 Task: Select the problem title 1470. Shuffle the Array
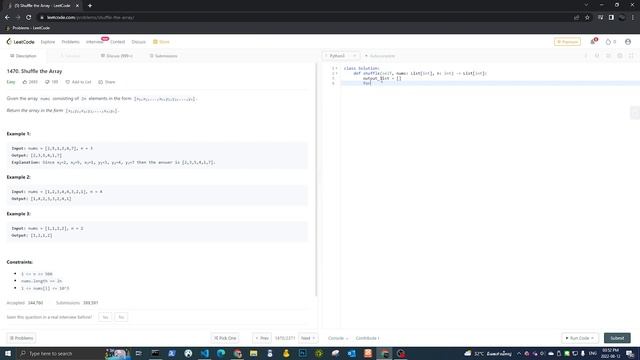click(x=34, y=71)
